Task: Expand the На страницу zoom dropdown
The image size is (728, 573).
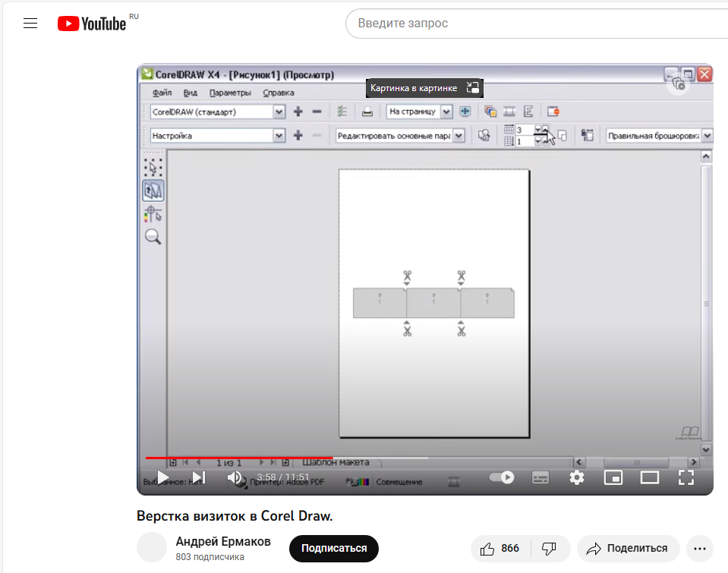Action: [446, 112]
